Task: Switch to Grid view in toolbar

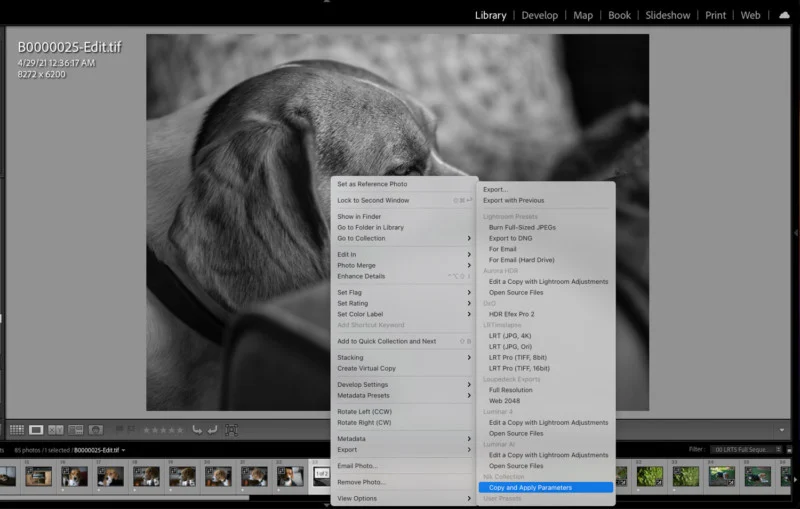Action: (x=17, y=430)
